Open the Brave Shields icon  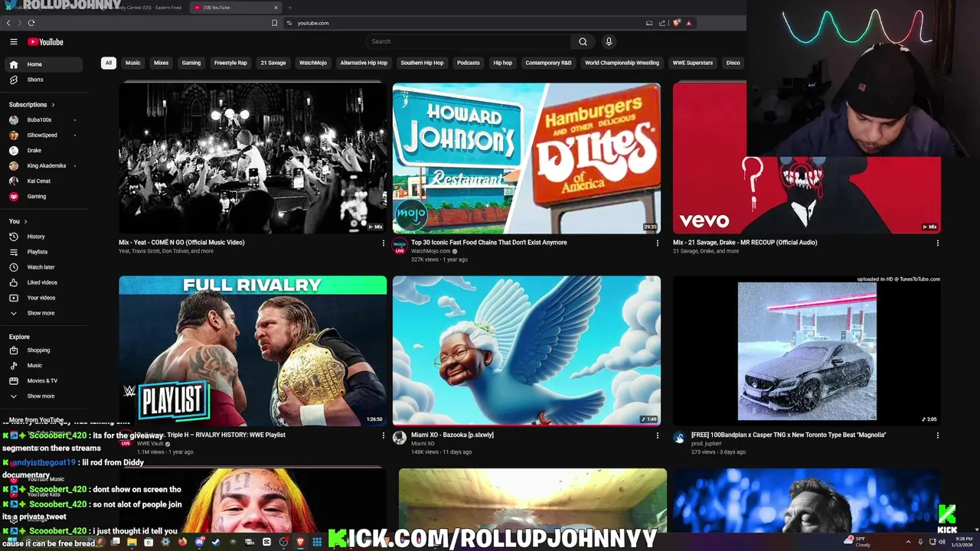[677, 23]
